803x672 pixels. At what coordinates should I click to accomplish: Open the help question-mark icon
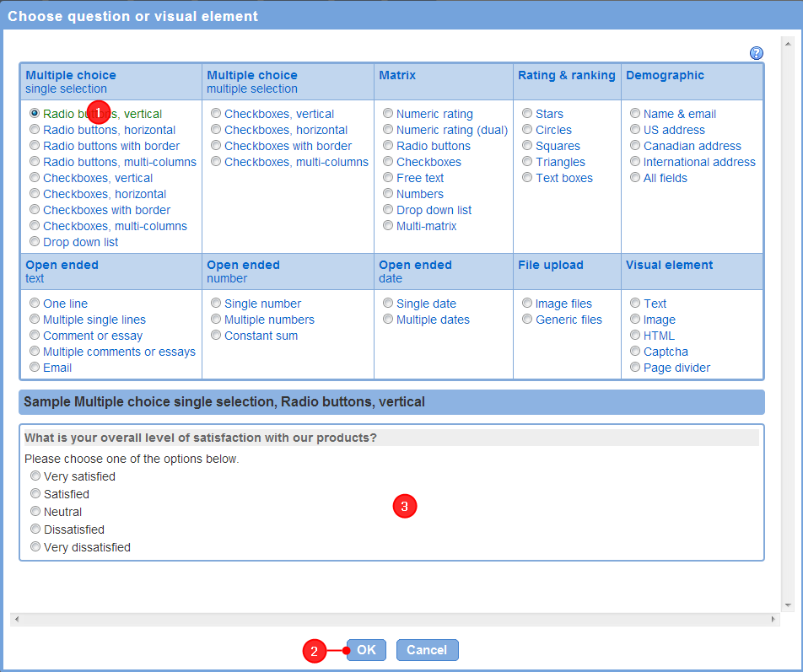click(757, 53)
